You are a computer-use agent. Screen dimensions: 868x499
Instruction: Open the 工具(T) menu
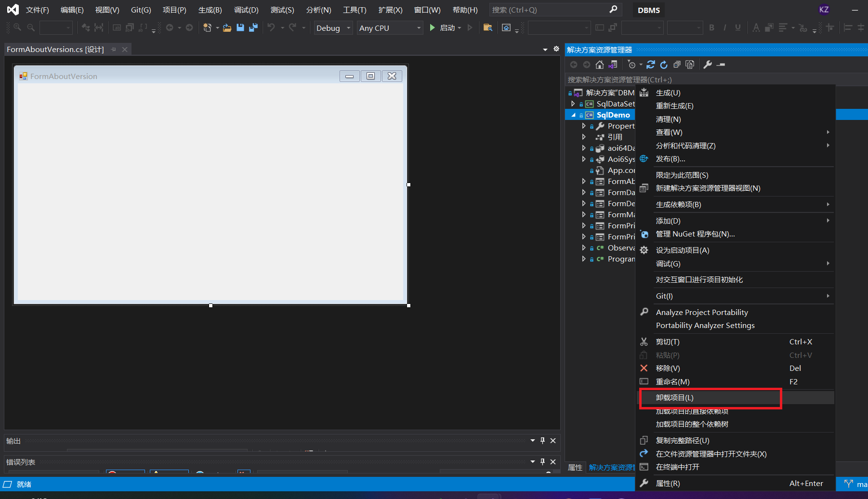click(355, 10)
